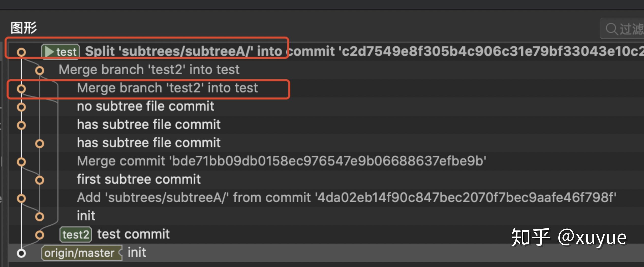Click the 'init' commit message under first subtree commit

(x=86, y=216)
